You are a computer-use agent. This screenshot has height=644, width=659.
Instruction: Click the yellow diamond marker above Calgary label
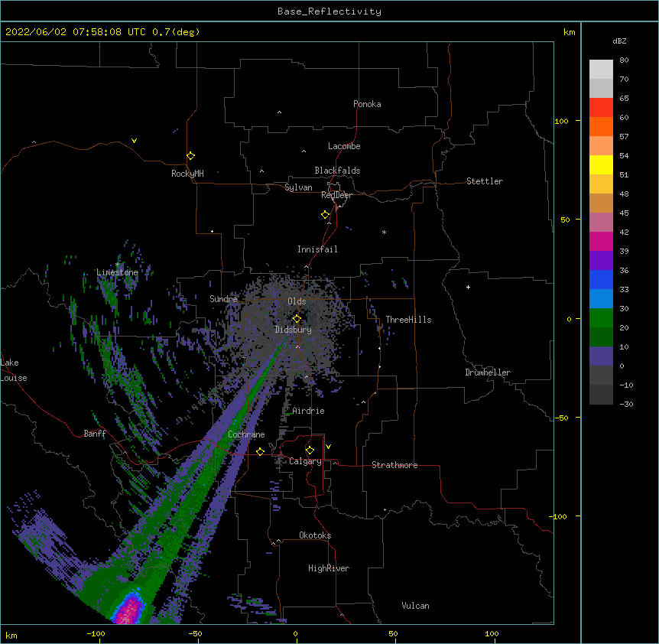click(x=310, y=450)
